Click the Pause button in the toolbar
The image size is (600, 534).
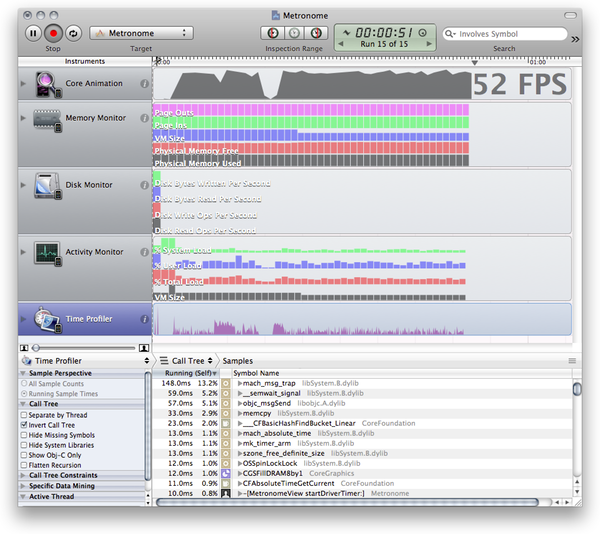(x=32, y=33)
